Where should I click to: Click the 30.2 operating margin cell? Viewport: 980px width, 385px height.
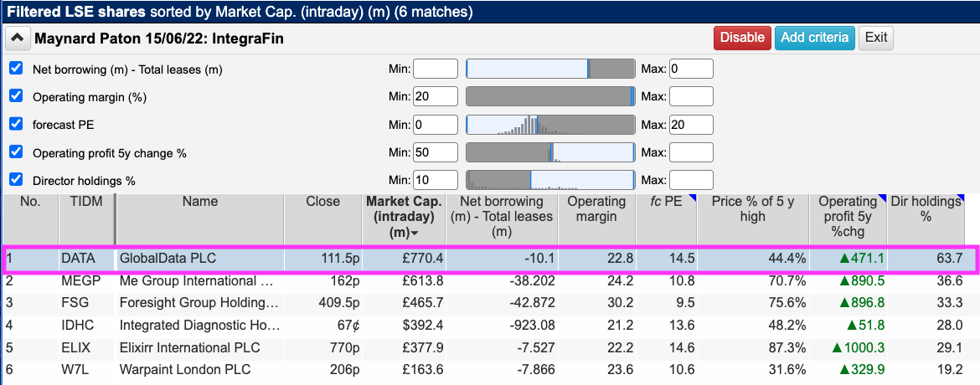596,303
